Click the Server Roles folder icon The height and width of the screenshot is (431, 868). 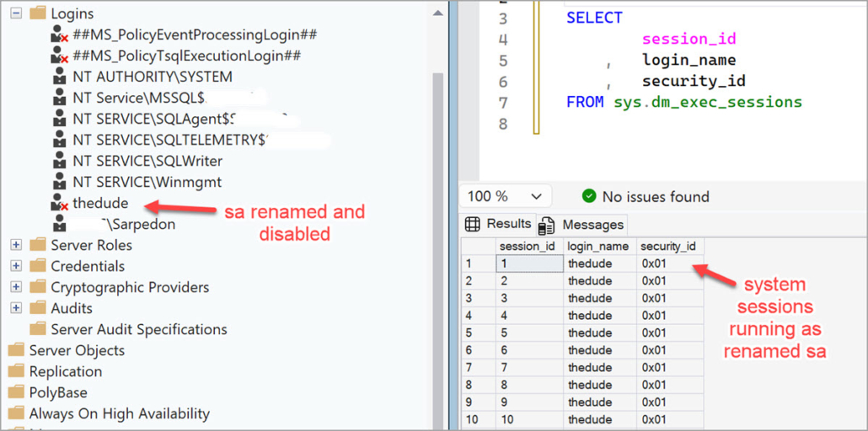tap(38, 245)
